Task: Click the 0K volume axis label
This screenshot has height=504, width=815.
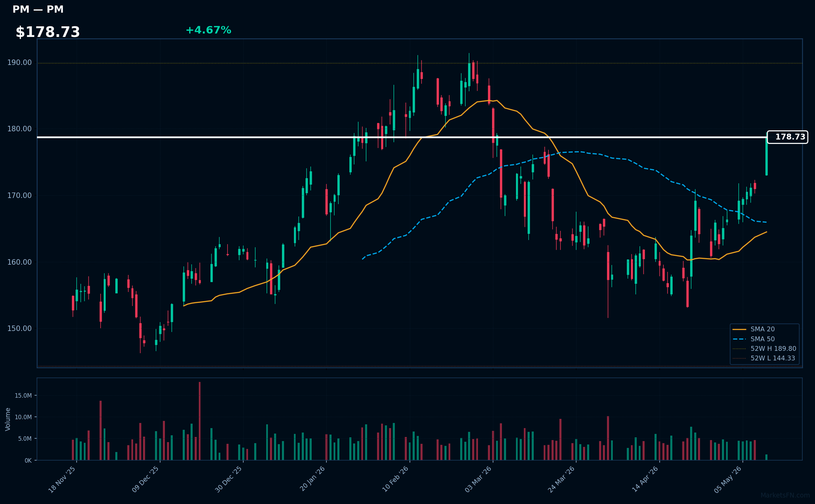Action: [x=28, y=461]
